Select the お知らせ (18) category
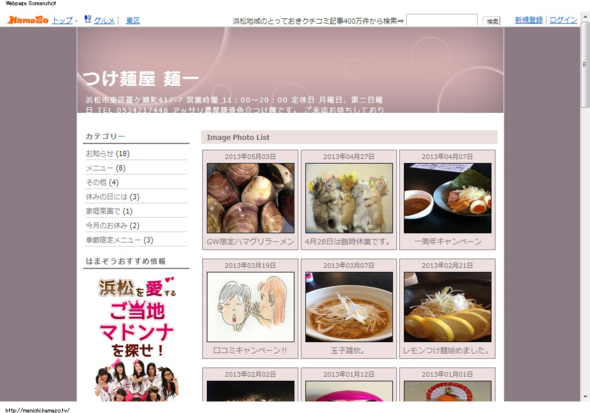The image size is (590, 413). (x=108, y=153)
